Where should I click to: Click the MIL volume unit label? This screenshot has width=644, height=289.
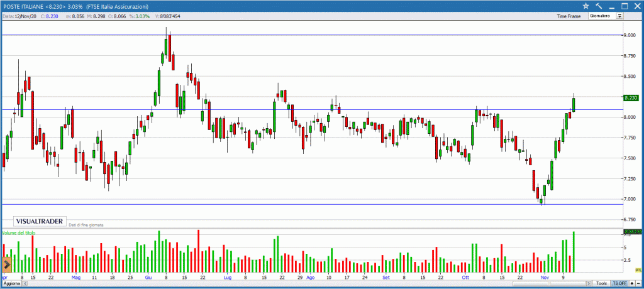[x=638, y=270]
